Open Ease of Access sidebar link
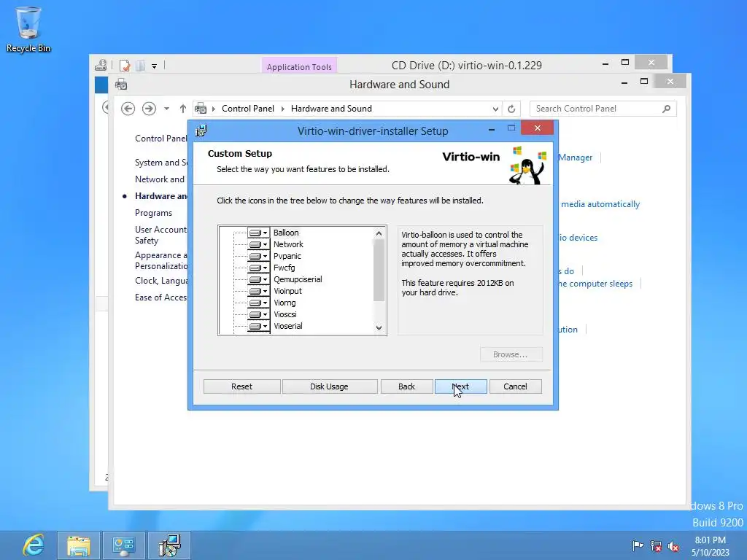 coord(161,297)
